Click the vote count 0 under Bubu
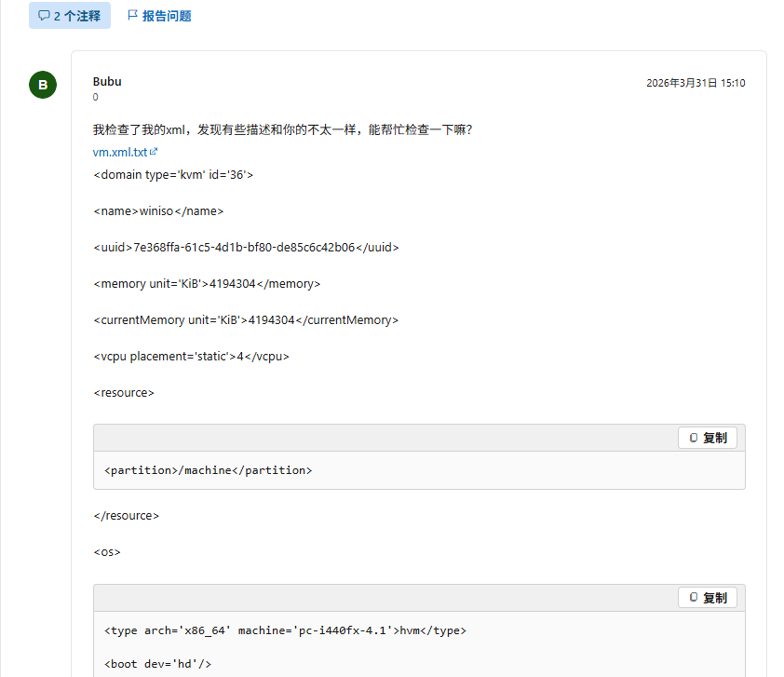 pyautogui.click(x=96, y=97)
